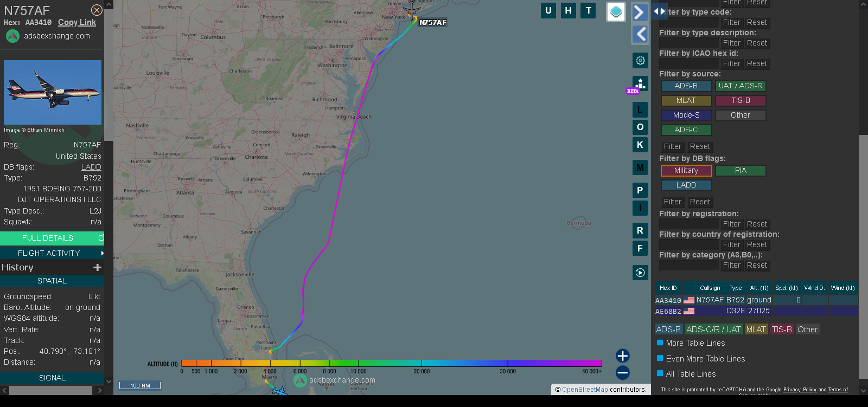868x407 pixels.
Task: Open the BETA statistics icon
Action: click(640, 84)
